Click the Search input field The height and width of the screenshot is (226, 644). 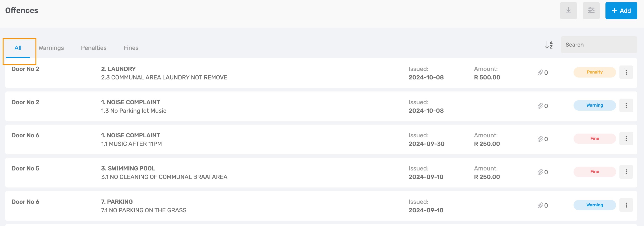[x=599, y=45]
